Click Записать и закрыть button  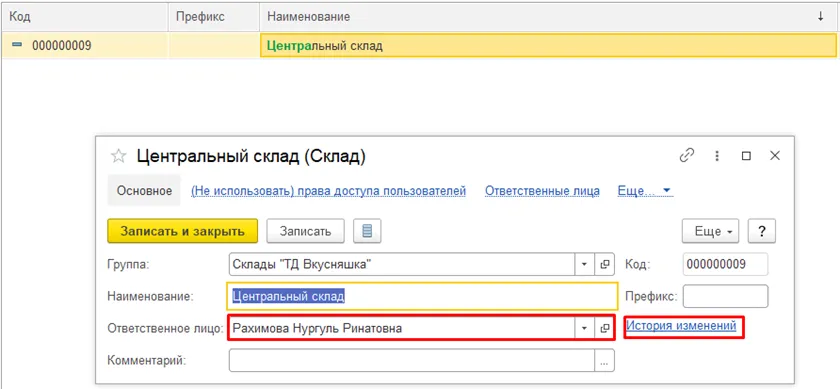point(183,231)
